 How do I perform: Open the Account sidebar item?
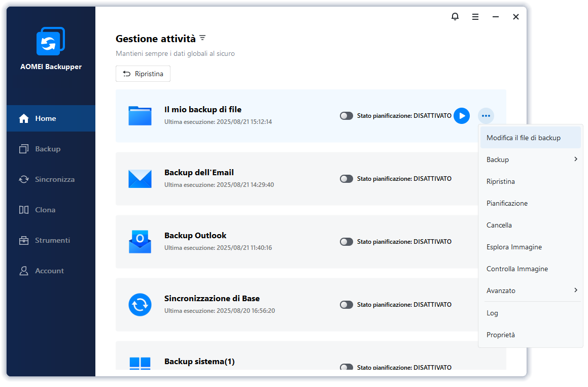tap(51, 271)
